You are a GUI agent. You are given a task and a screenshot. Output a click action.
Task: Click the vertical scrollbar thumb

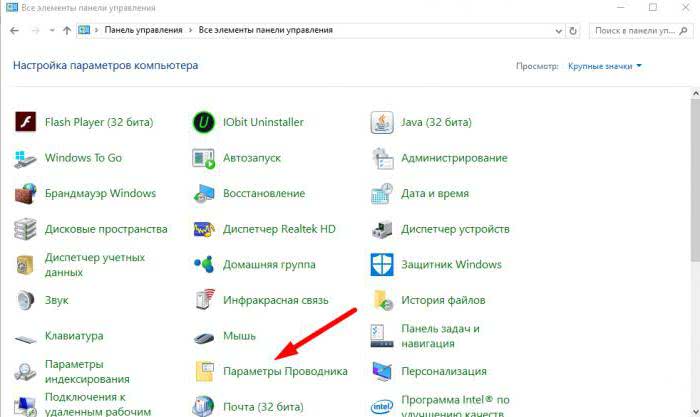[696, 180]
